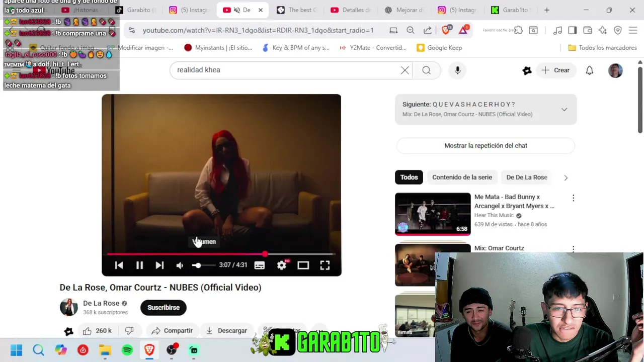Switch to the Garab1to Kick tab
This screenshot has height=362, width=644.
click(x=510, y=10)
